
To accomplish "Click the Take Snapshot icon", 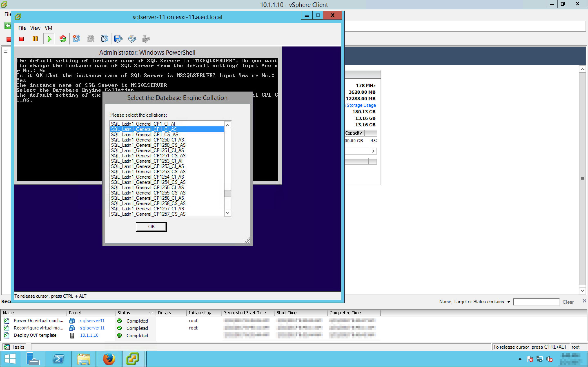I will (77, 39).
